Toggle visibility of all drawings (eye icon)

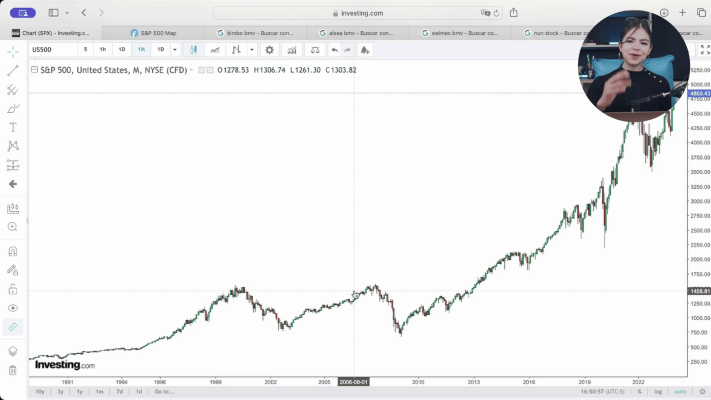coord(13,308)
